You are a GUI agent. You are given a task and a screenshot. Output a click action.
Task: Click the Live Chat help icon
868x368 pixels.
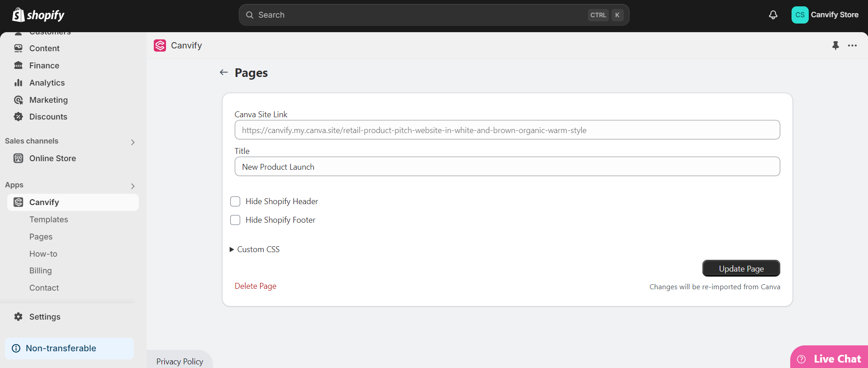pyautogui.click(x=801, y=359)
